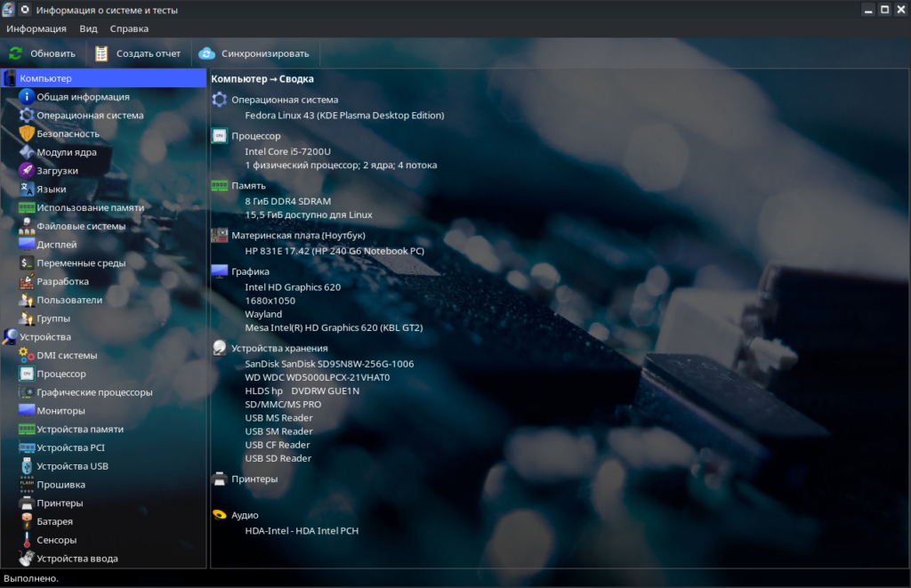Click the Synchronize (Синхронизировать) cloud icon
The width and height of the screenshot is (911, 588).
coord(207,53)
